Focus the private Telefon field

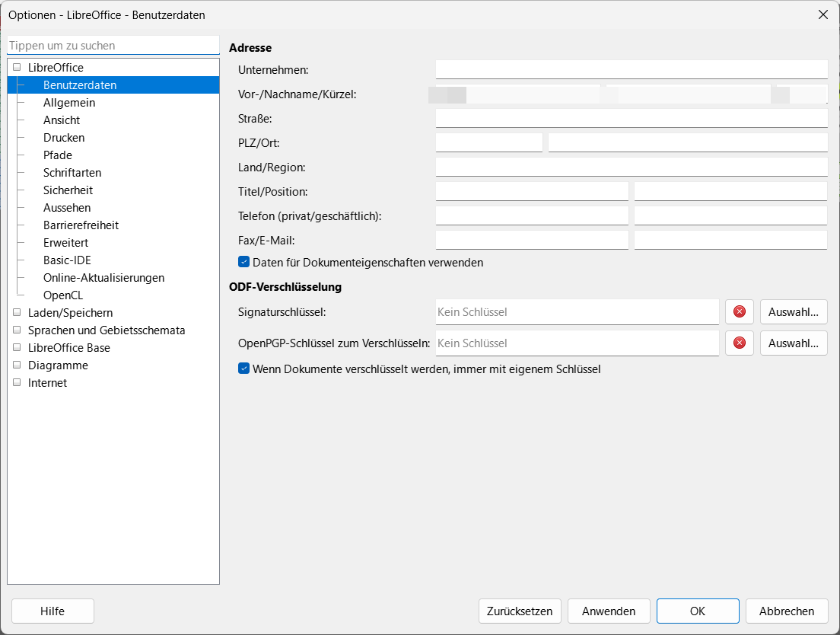[532, 216]
